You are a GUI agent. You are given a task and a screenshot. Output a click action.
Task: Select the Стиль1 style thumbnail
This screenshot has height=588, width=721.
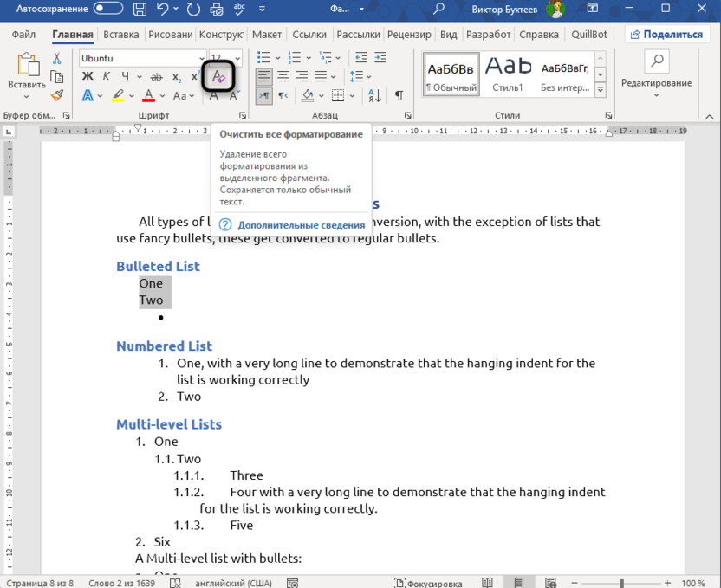click(x=508, y=74)
